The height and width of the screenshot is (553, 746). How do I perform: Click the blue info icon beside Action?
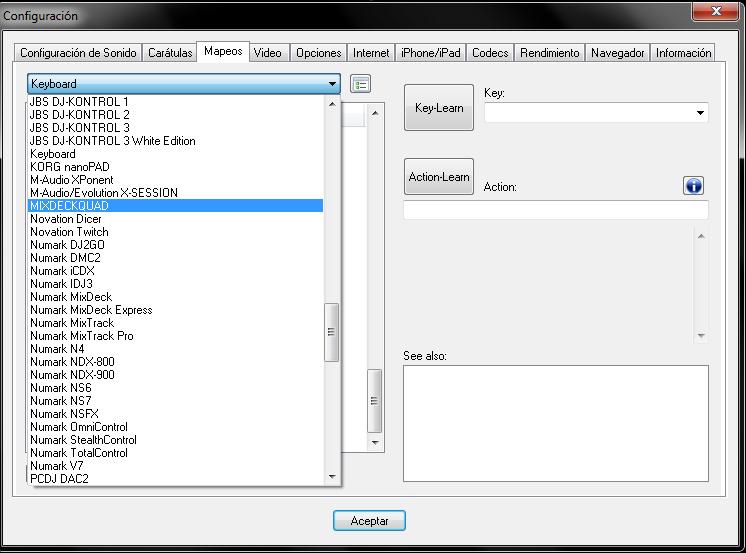click(x=693, y=186)
